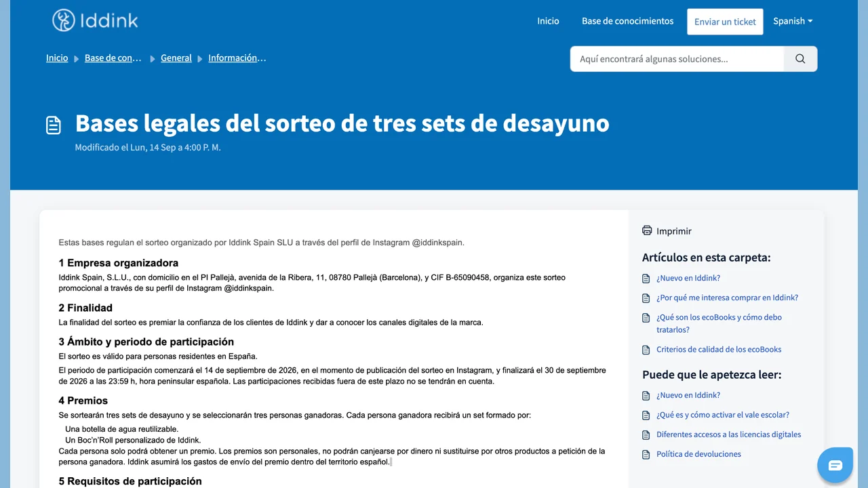This screenshot has height=488, width=868.
Task: Click the General breadcrumb link
Action: [x=176, y=58]
